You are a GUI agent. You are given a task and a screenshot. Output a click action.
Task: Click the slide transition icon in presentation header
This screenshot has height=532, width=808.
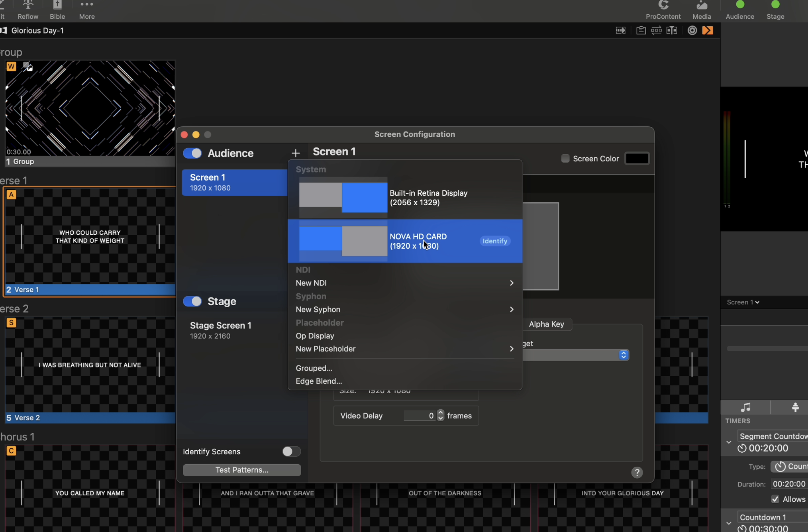click(620, 31)
